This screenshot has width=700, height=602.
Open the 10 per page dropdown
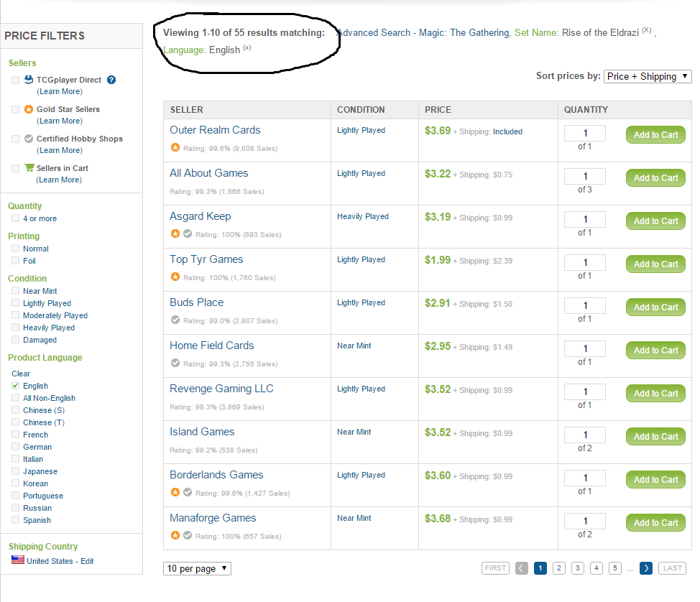pos(198,568)
